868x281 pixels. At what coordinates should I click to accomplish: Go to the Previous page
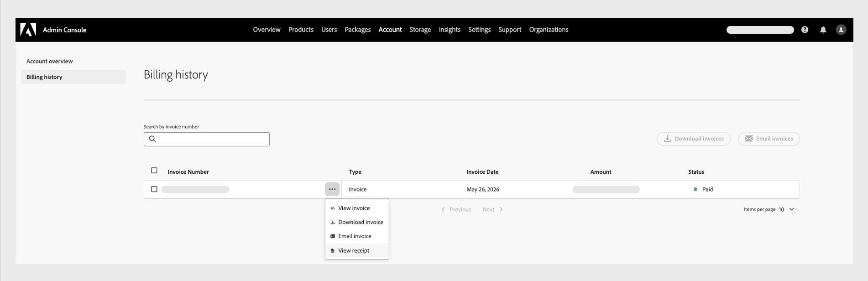(456, 209)
